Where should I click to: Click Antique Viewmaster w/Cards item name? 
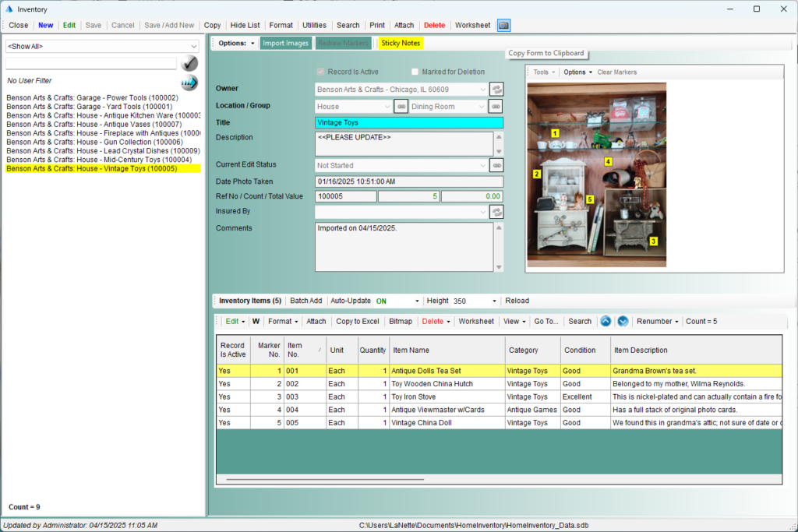tap(438, 410)
